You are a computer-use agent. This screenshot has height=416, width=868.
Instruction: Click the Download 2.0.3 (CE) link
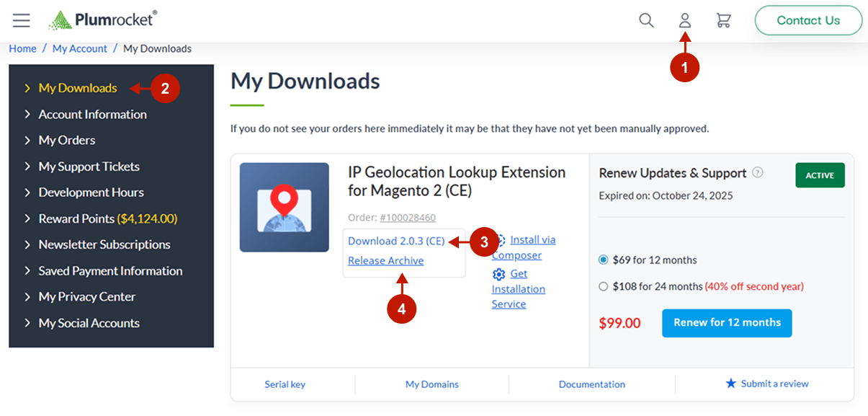[x=395, y=240]
